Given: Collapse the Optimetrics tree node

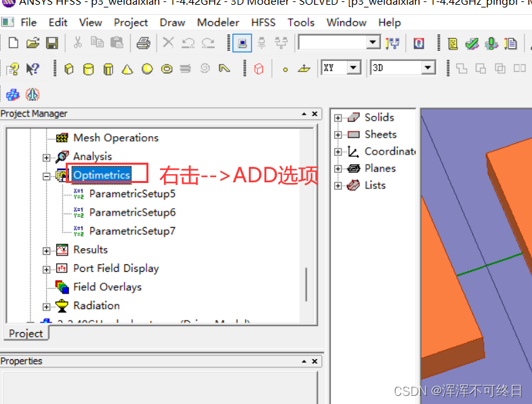Looking at the screenshot, I should pos(47,176).
